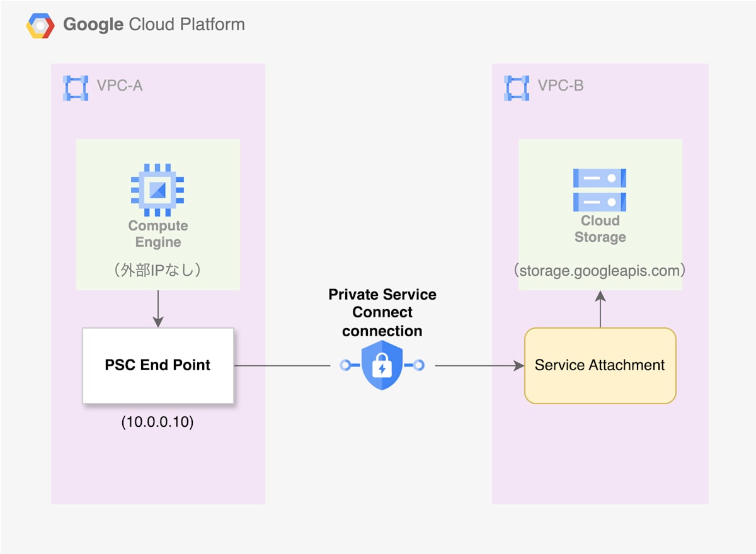This screenshot has width=756, height=554.
Task: Select the Cloud Storage icon
Action: pos(600,189)
